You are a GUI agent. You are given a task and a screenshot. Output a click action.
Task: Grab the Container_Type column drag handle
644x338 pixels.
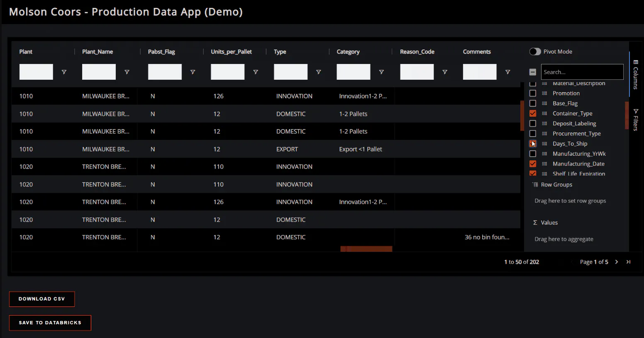tap(544, 113)
